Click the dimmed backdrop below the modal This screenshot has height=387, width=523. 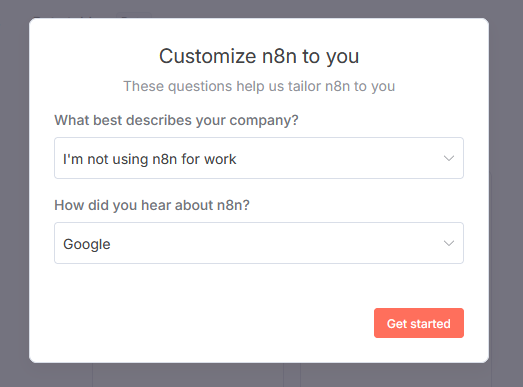[x=259, y=375]
